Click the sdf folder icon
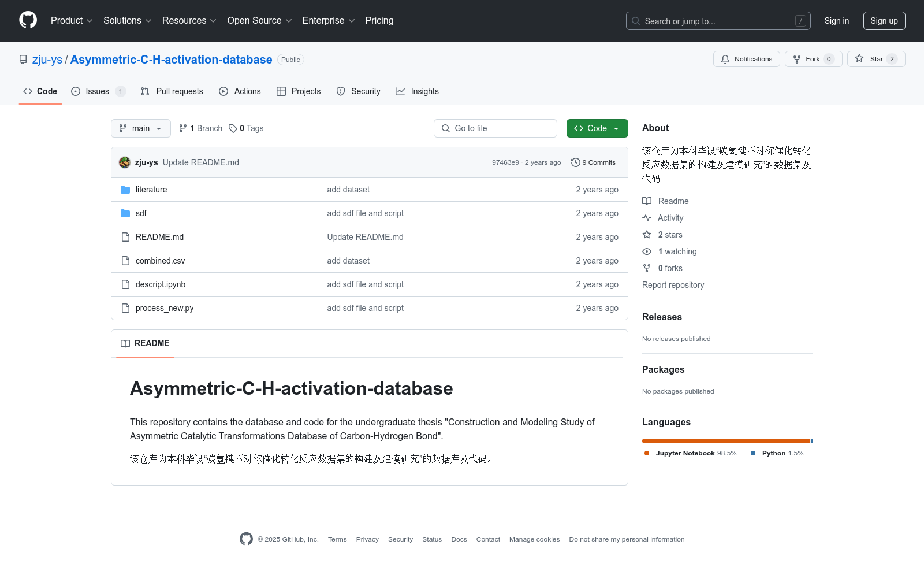This screenshot has width=924, height=578. (125, 213)
